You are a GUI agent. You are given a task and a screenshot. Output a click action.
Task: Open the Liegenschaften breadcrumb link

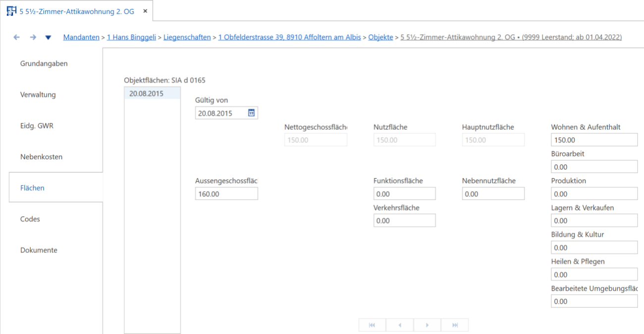pos(187,37)
